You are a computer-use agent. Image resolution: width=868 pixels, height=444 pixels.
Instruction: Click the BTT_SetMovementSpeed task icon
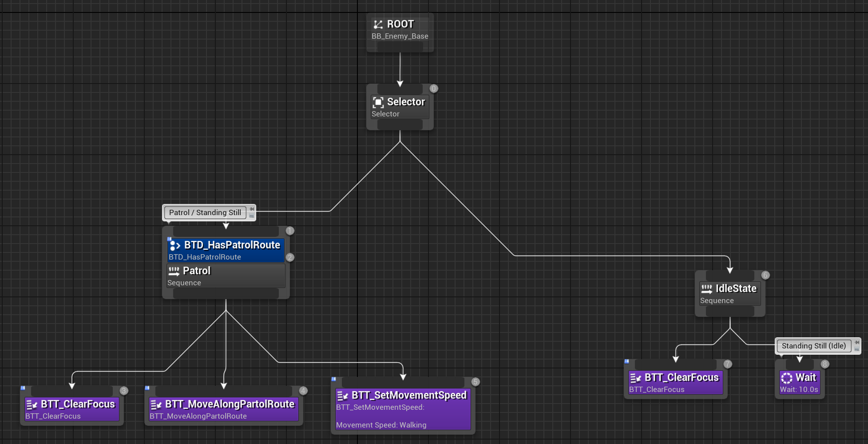pyautogui.click(x=342, y=396)
